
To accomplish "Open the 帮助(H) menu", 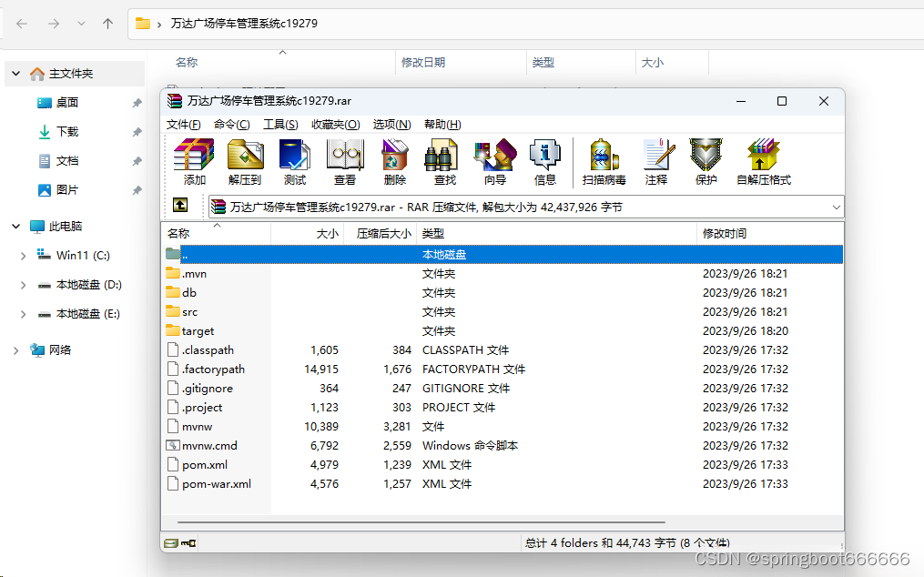I will (442, 125).
